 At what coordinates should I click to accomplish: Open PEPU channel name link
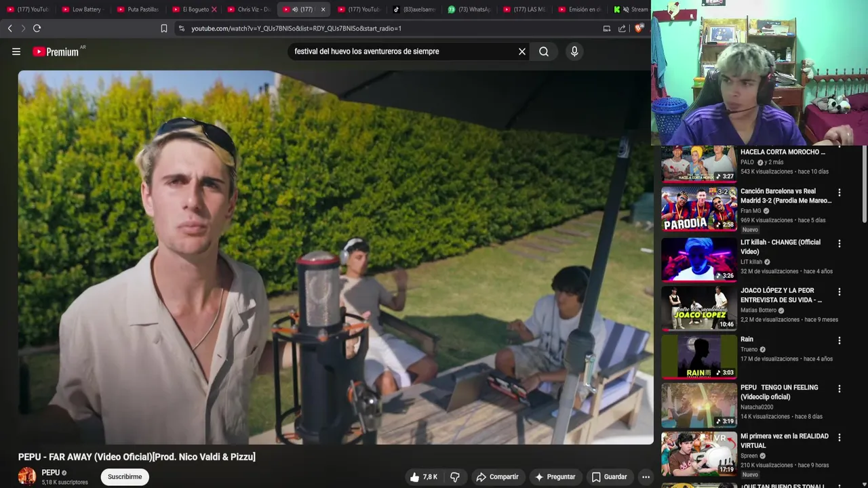coord(51,472)
